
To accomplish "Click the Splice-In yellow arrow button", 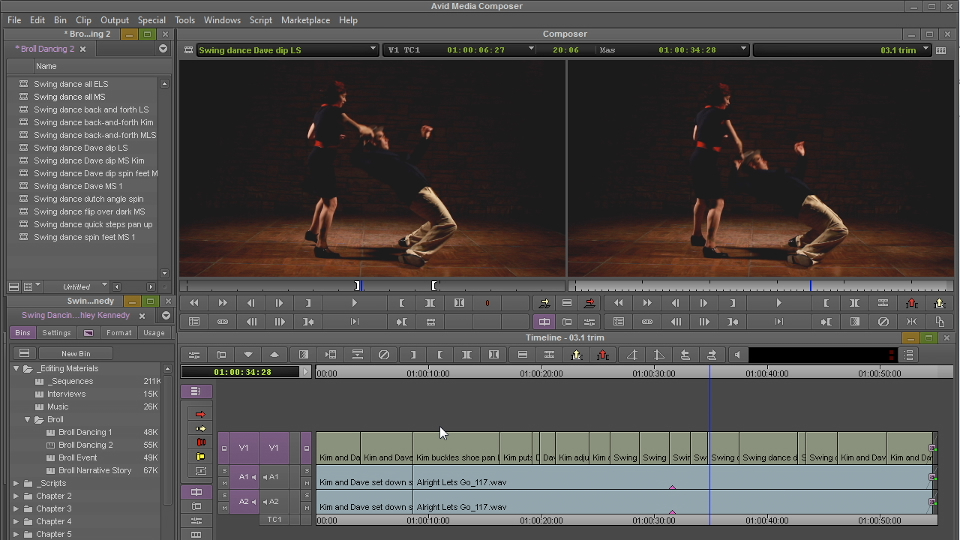I will coord(544,303).
